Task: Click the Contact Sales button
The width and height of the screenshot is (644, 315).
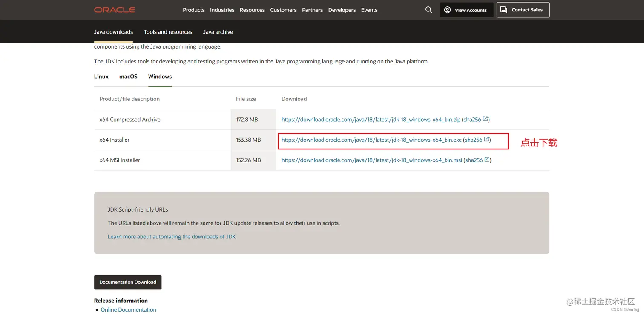Action: coord(523,10)
